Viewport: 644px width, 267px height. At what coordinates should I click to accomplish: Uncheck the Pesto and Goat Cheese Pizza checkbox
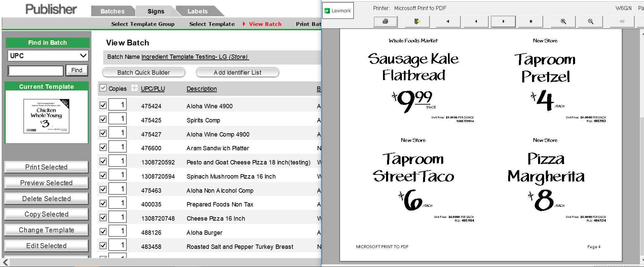click(103, 161)
